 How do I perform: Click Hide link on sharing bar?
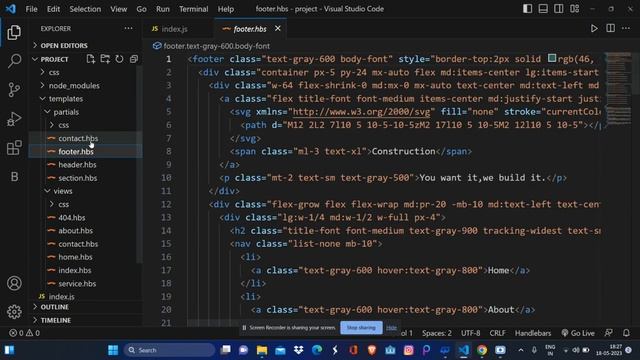click(x=391, y=327)
